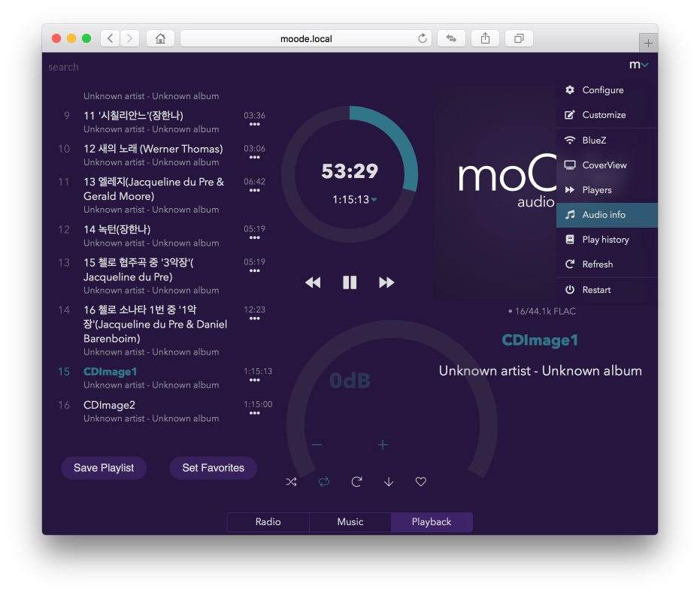Viewport: 700px width, 595px height.
Task: Switch to the Playback tab
Action: [x=432, y=522]
